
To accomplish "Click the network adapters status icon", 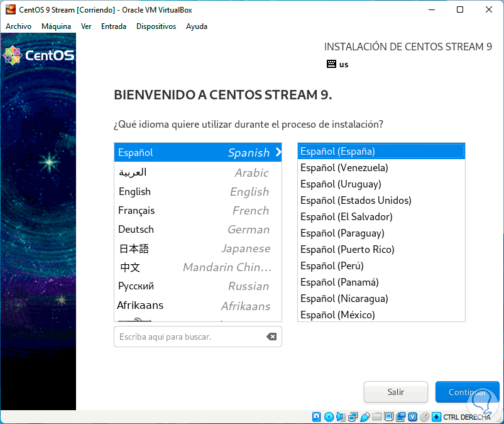I will [x=353, y=417].
